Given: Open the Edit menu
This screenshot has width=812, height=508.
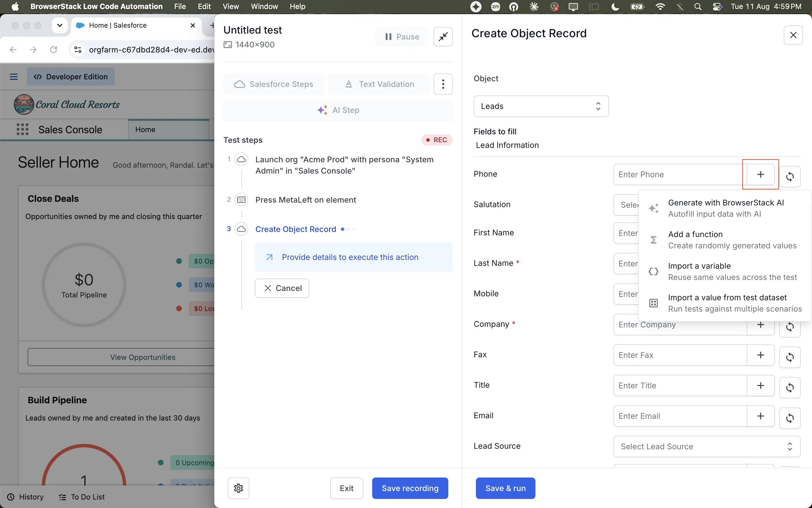Looking at the screenshot, I should coord(204,6).
